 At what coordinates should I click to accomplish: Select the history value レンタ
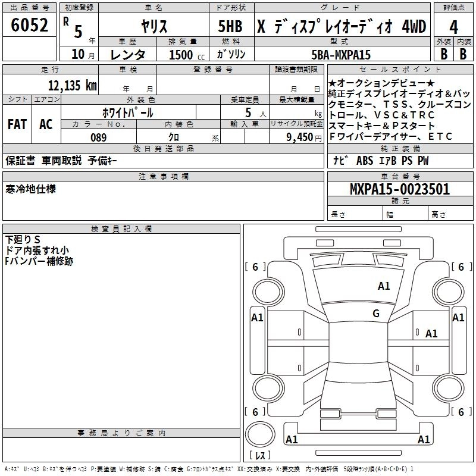click(128, 55)
